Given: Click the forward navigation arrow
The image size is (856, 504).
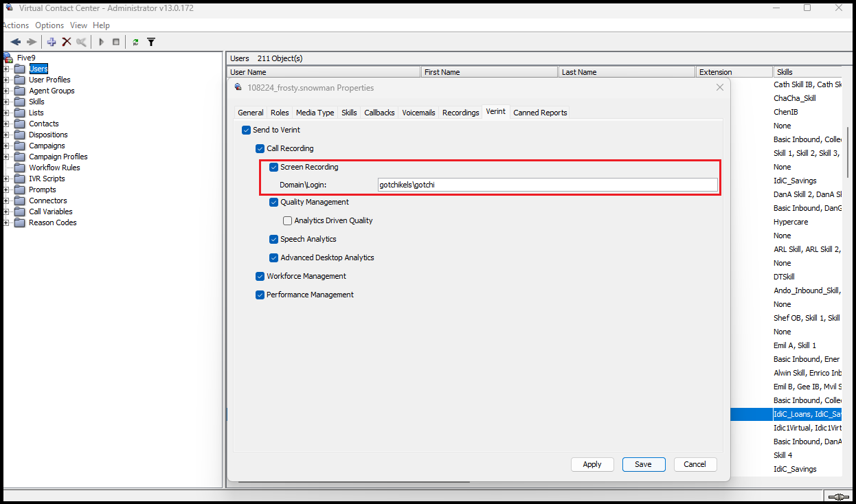Looking at the screenshot, I should [x=30, y=41].
